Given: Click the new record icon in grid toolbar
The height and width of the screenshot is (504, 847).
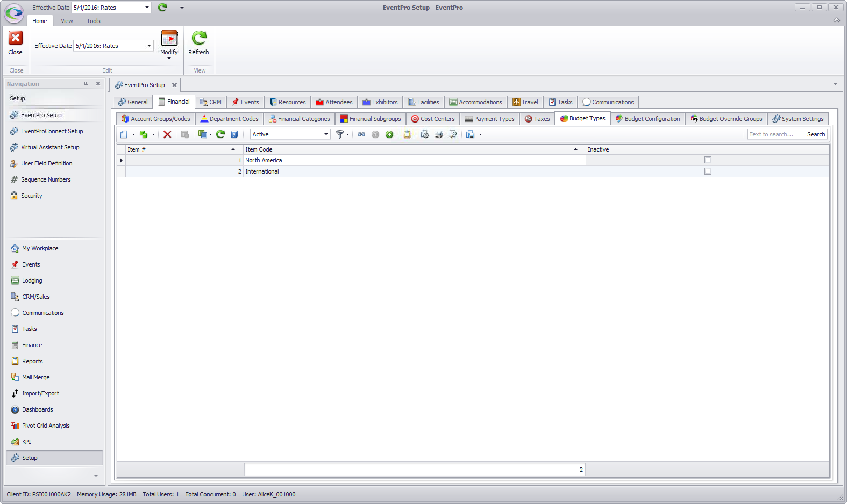Looking at the screenshot, I should (124, 134).
